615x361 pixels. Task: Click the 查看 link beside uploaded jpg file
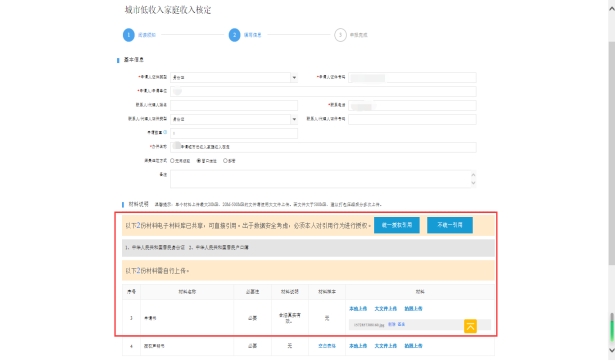point(401,325)
